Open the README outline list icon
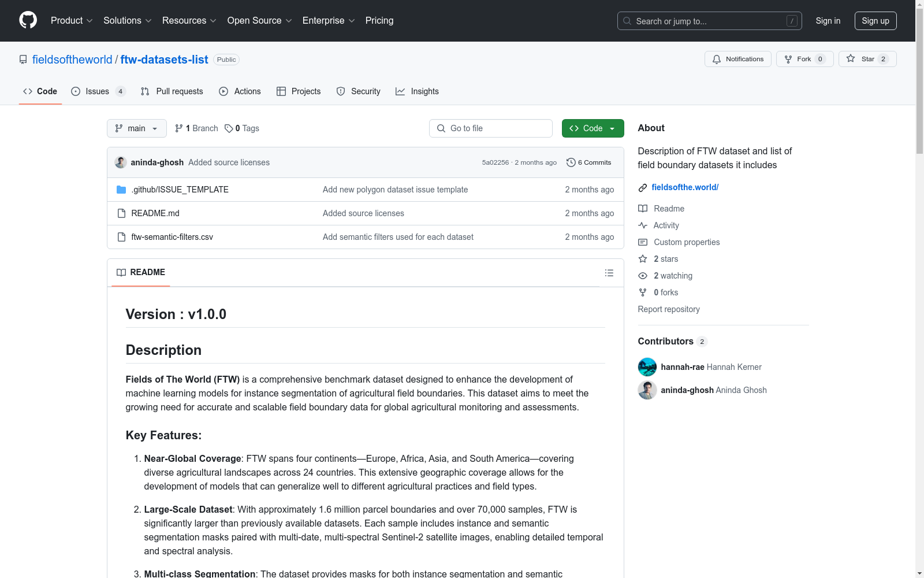 pos(609,273)
